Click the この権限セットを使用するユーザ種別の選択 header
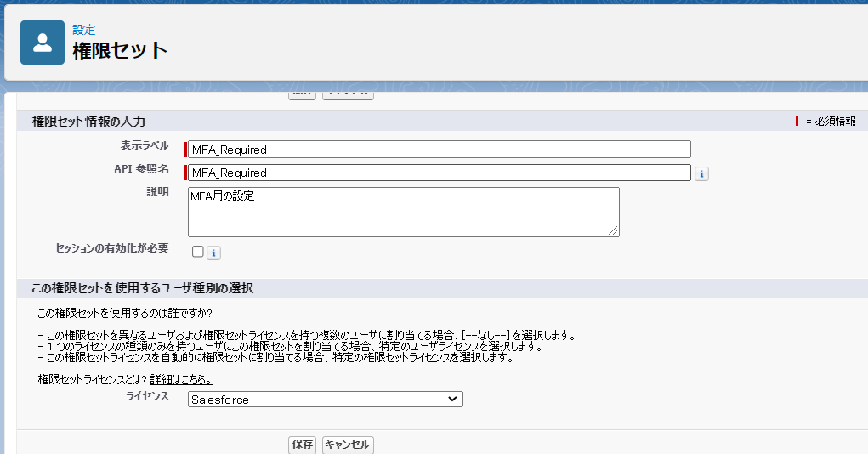868x454 pixels. click(x=142, y=288)
